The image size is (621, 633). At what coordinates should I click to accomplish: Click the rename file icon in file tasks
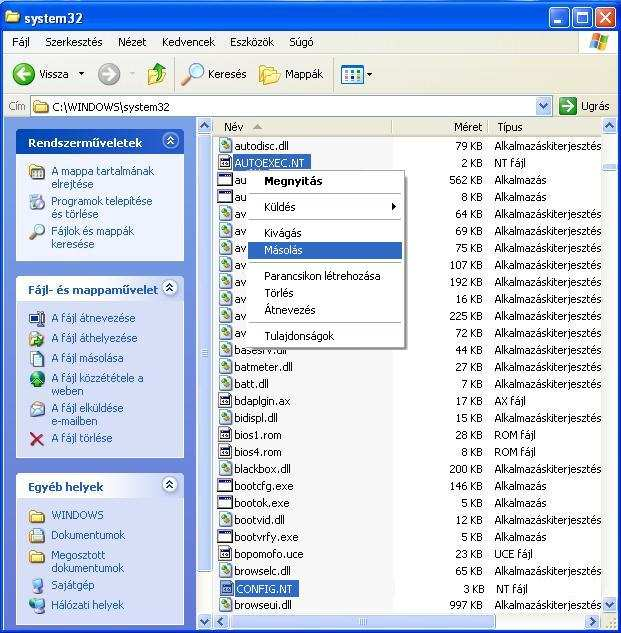pos(37,319)
